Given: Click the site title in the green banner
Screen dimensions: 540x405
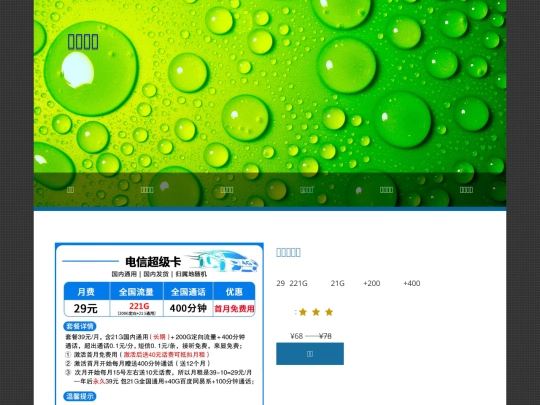Looking at the screenshot, I should [x=83, y=42].
